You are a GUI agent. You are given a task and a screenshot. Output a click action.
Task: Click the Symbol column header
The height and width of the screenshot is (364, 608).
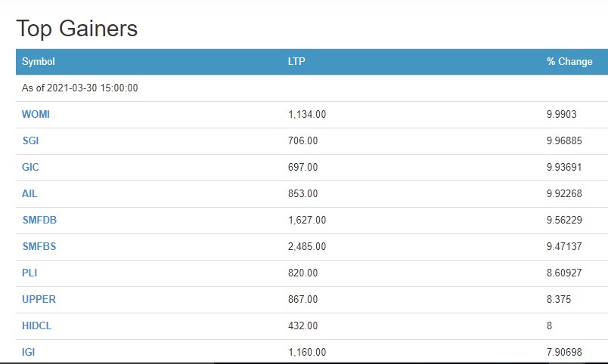pos(39,62)
